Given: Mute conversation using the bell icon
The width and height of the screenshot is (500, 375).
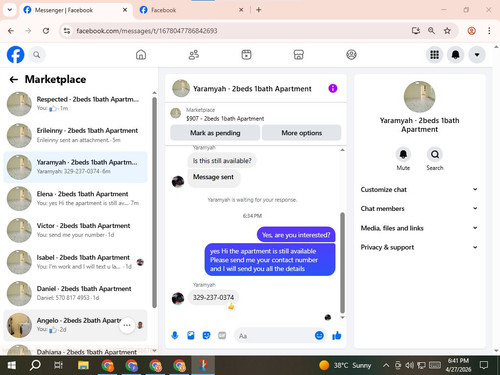Looking at the screenshot, I should click(403, 154).
